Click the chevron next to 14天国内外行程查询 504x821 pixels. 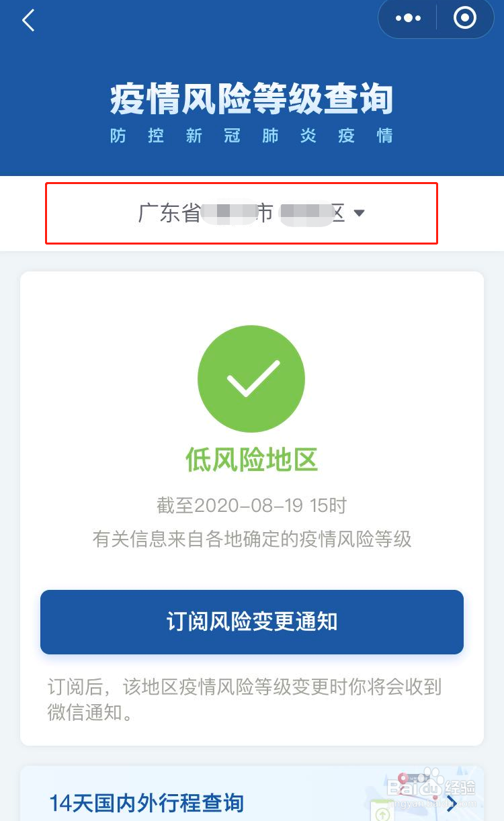(452, 803)
